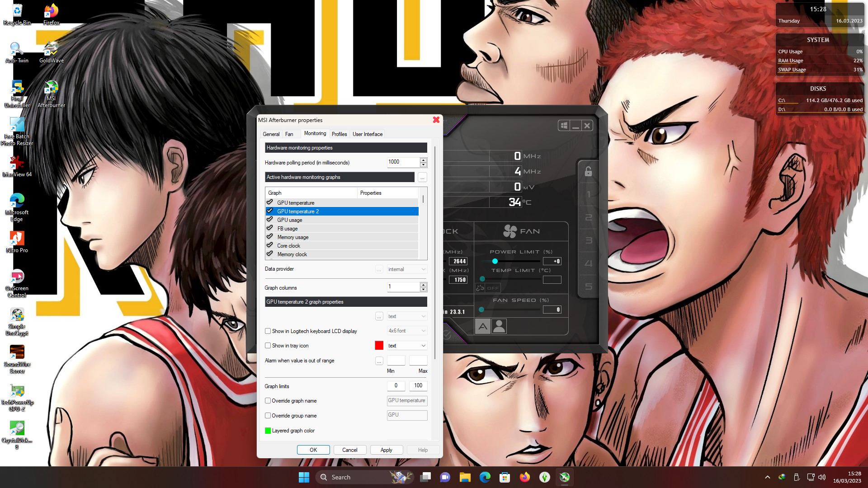Screen dimensions: 868x488
Task: Switch to the Fan tab
Action: tap(289, 134)
